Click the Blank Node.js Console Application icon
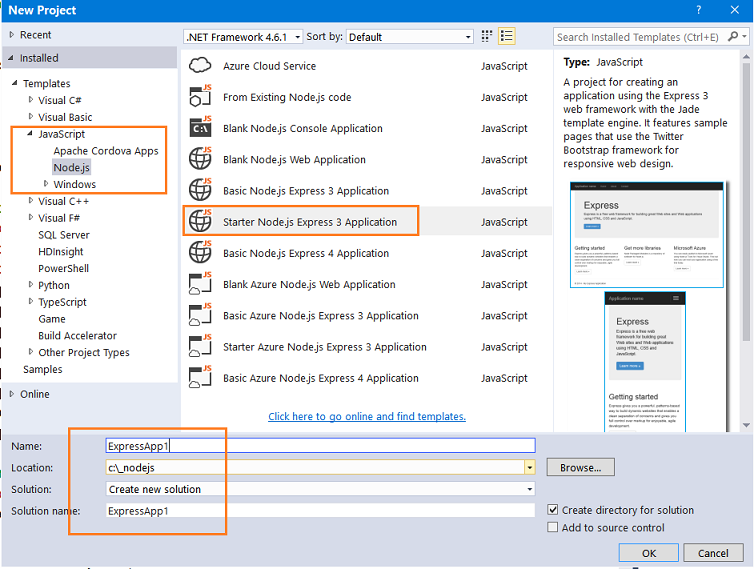 200,127
